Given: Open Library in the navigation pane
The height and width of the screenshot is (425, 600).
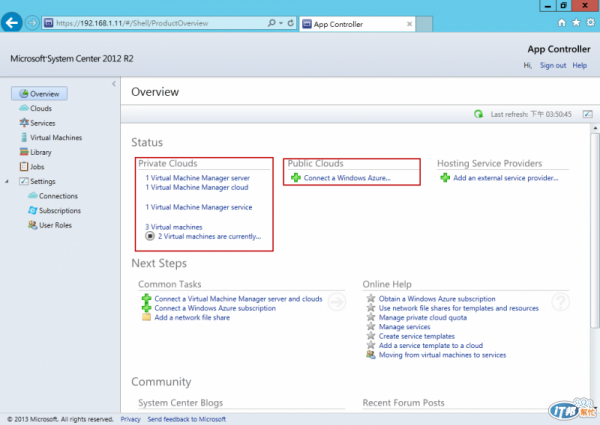Looking at the screenshot, I should (41, 152).
